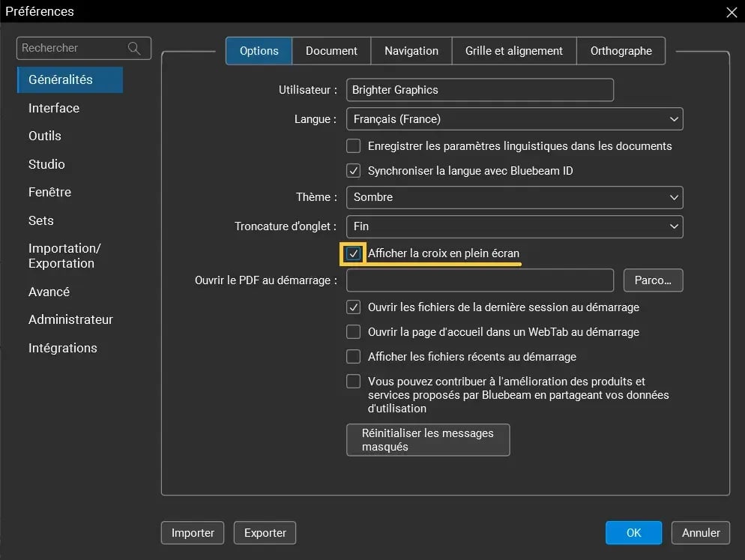Open the Orthographe tab

(621, 50)
